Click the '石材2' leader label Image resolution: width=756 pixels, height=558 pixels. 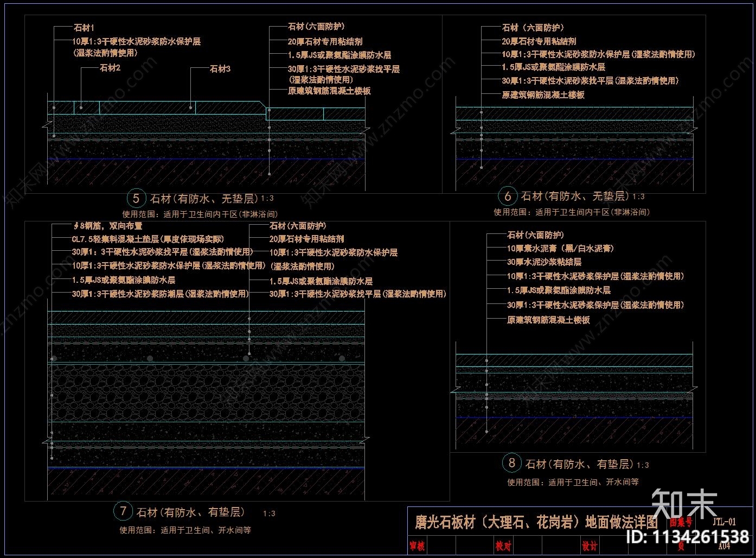point(110,68)
